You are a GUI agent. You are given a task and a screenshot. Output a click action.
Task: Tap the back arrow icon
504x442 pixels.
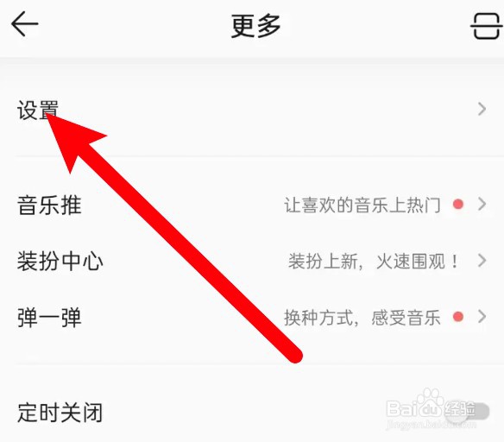25,24
